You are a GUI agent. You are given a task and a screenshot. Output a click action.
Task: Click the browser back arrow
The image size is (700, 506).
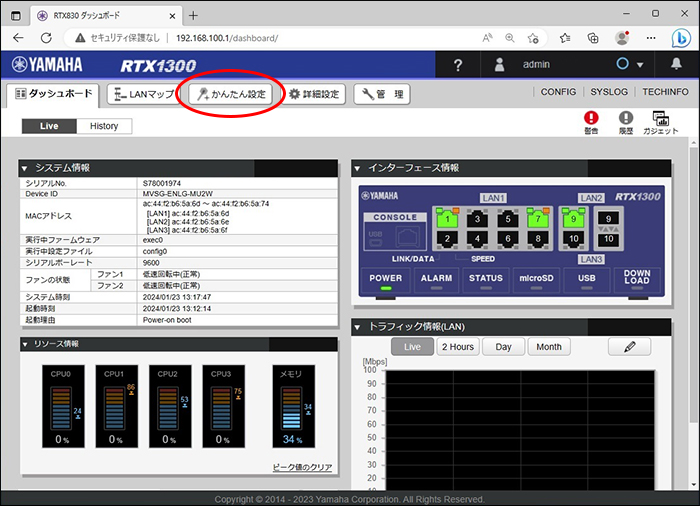point(18,38)
